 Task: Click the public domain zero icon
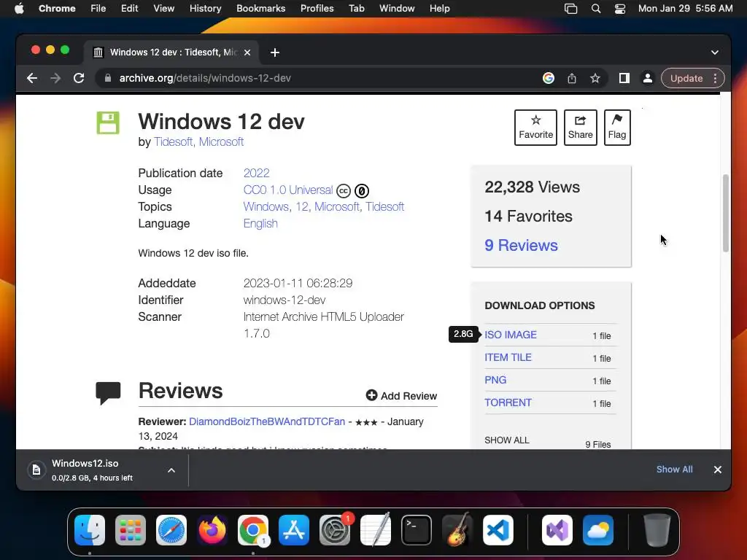(x=362, y=191)
